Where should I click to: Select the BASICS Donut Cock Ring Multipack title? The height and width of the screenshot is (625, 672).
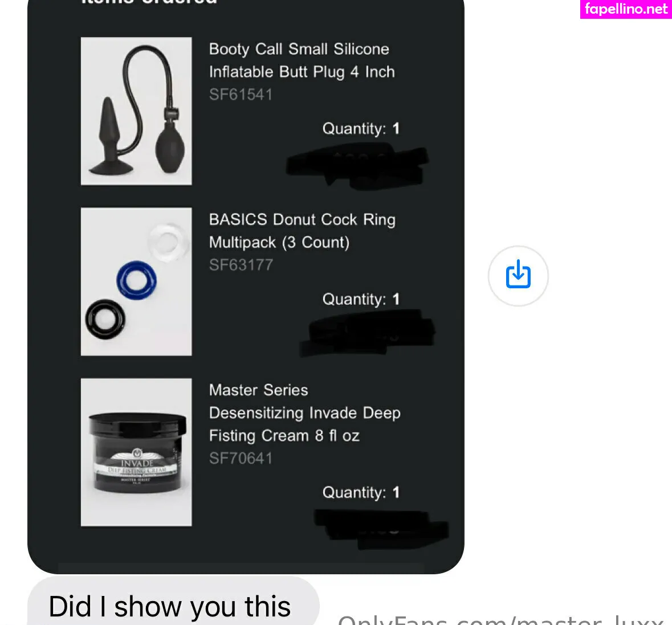tap(302, 231)
